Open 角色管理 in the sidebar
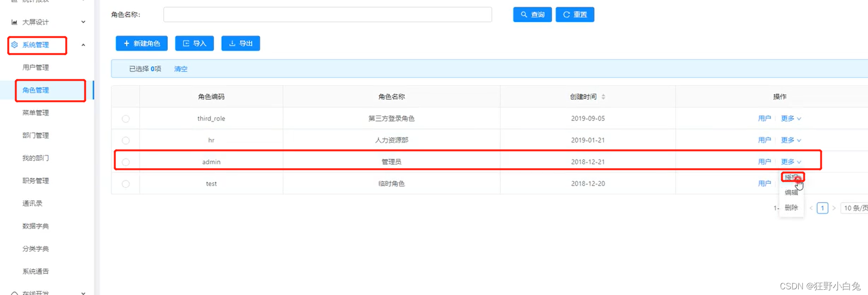Image resolution: width=868 pixels, height=295 pixels. [36, 90]
